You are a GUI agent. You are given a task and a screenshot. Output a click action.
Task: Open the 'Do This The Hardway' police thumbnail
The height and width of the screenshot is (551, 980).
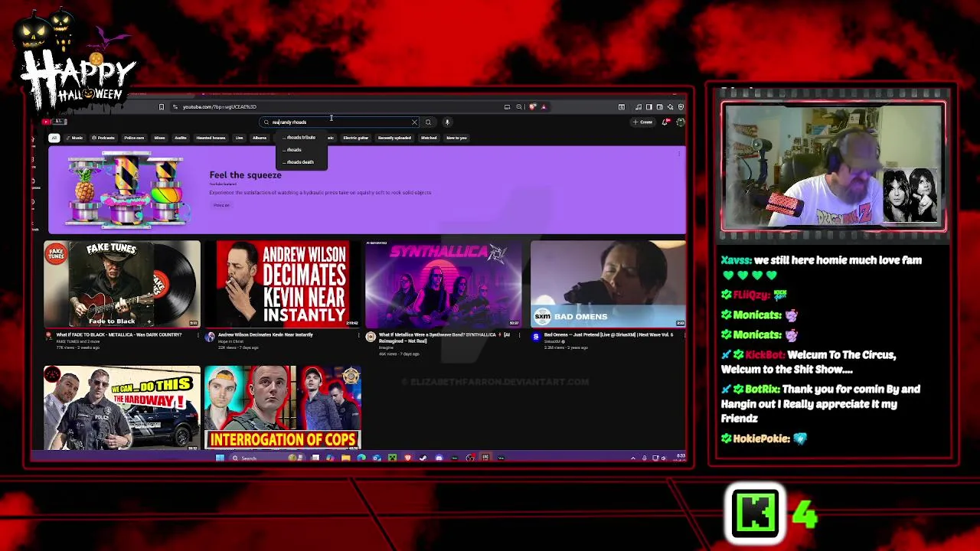point(122,408)
